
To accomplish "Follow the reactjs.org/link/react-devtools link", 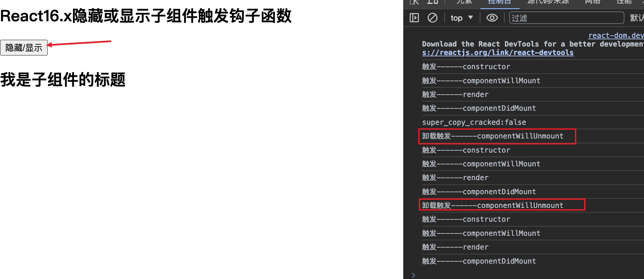I will tap(498, 52).
